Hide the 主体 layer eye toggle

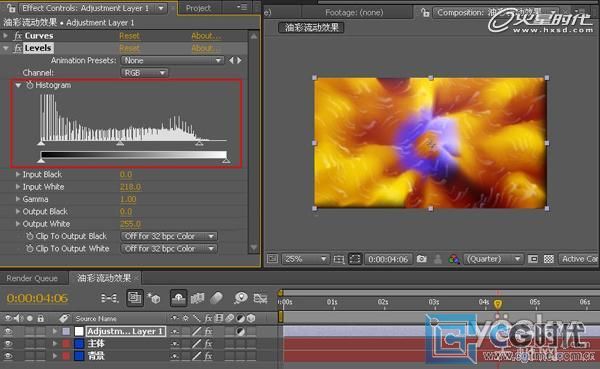coord(8,344)
